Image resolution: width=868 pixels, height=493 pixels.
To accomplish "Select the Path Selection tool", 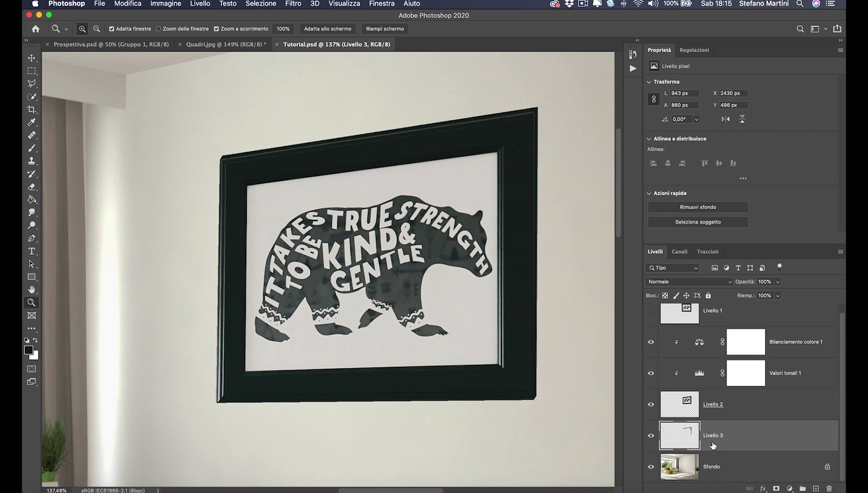I will tap(32, 264).
